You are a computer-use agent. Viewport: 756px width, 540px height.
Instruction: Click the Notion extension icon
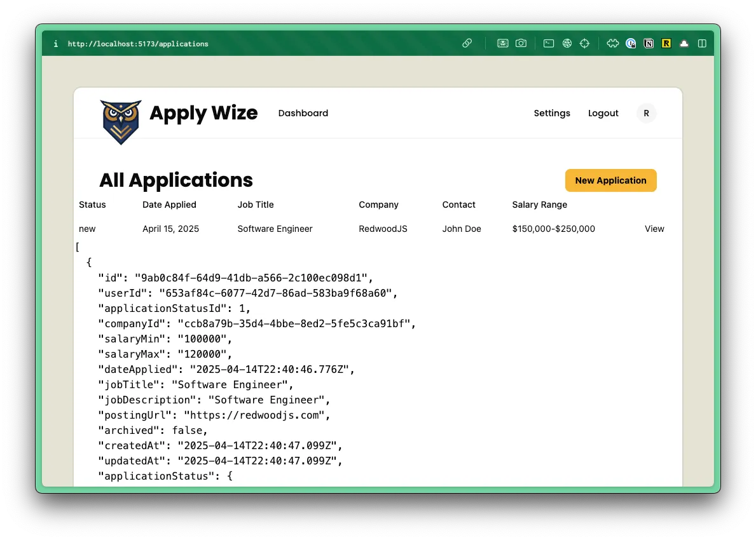point(649,43)
